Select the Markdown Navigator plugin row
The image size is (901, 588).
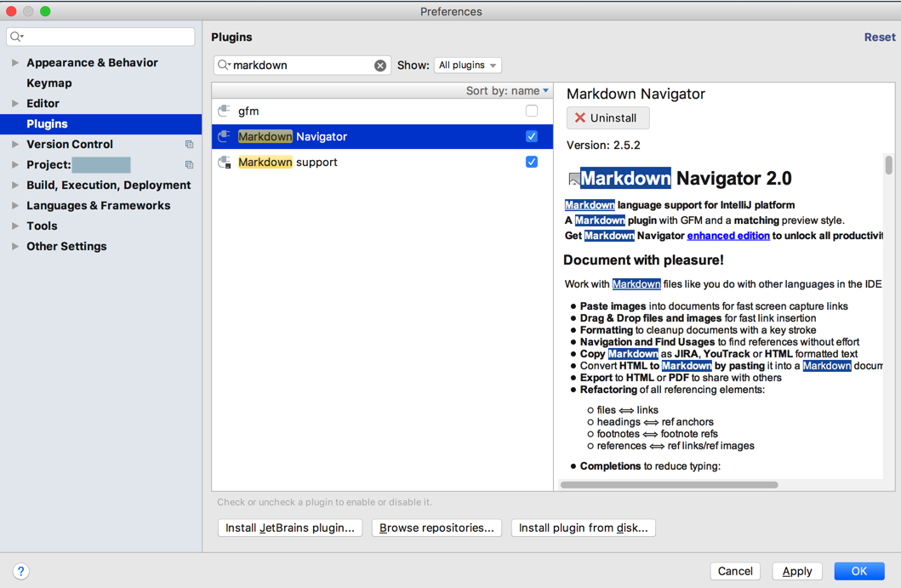(382, 136)
